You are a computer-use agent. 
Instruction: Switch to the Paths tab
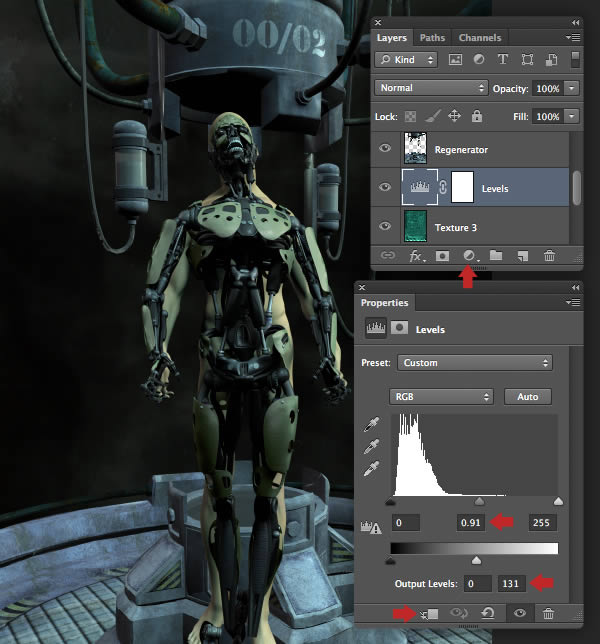tap(432, 38)
